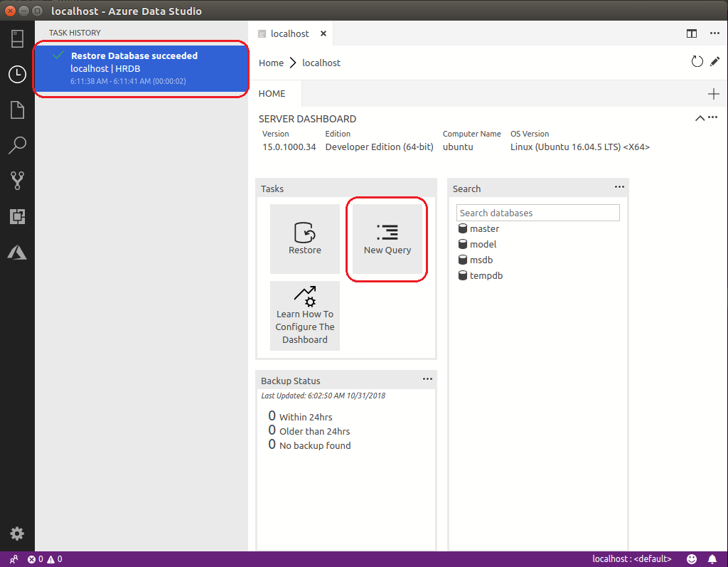The width and height of the screenshot is (728, 567).
Task: Open Server Dashboard more actions ellipsis
Action: [x=713, y=117]
